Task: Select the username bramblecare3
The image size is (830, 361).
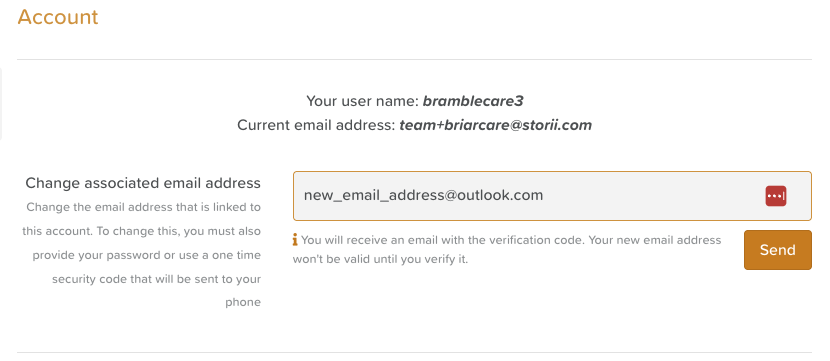Action: coord(473,101)
